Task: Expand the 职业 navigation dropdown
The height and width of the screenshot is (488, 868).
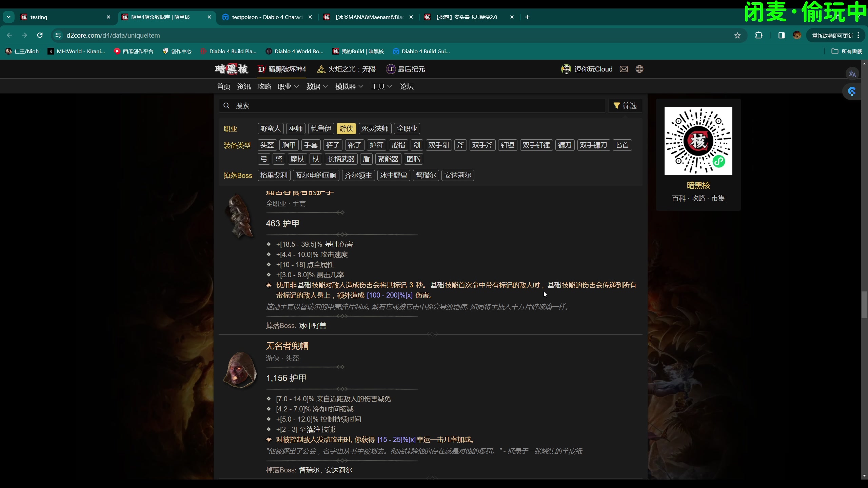Action: click(x=288, y=87)
